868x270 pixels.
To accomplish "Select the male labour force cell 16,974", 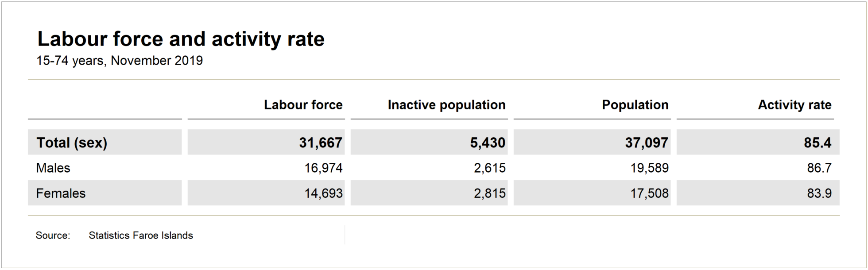I will [323, 168].
